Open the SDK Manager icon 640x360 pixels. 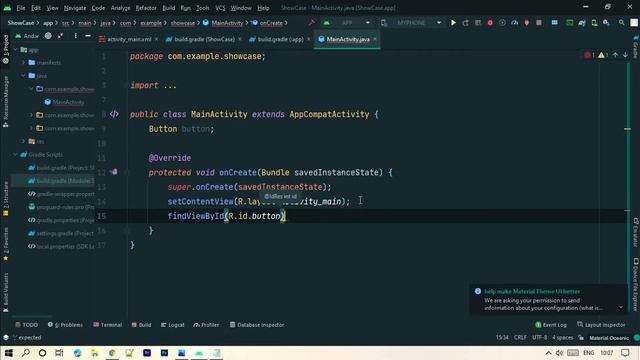pyautogui.click(x=607, y=23)
